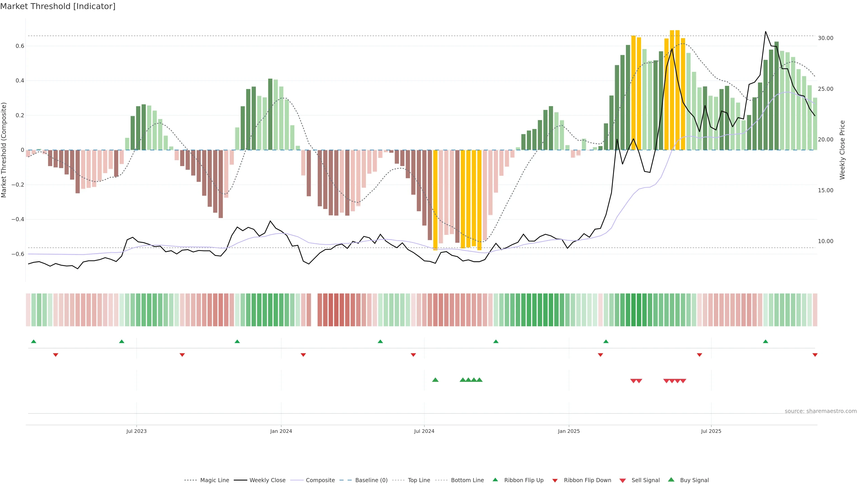This screenshot has width=868, height=488.
Task: Toggle Weekly Close series in legend
Action: 267,480
